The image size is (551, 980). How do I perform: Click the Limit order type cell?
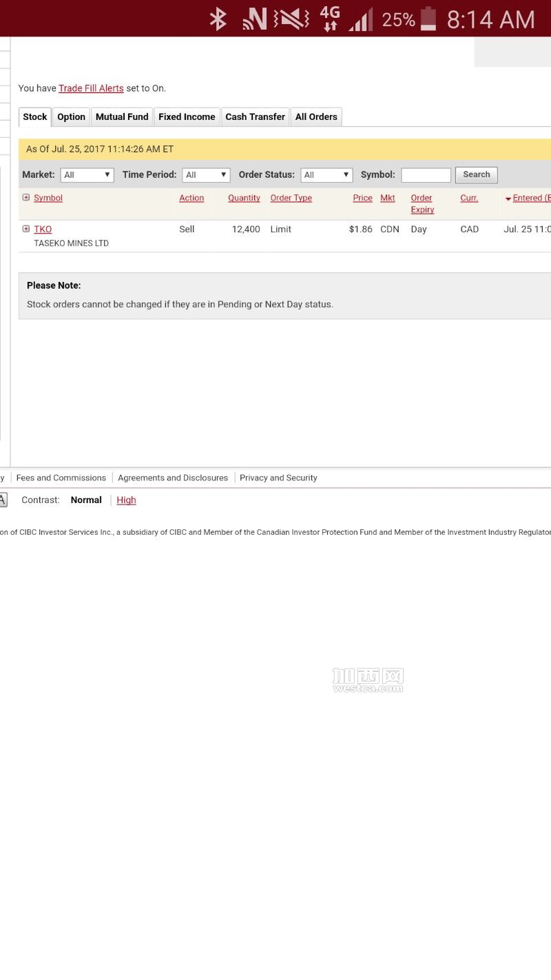pos(280,229)
